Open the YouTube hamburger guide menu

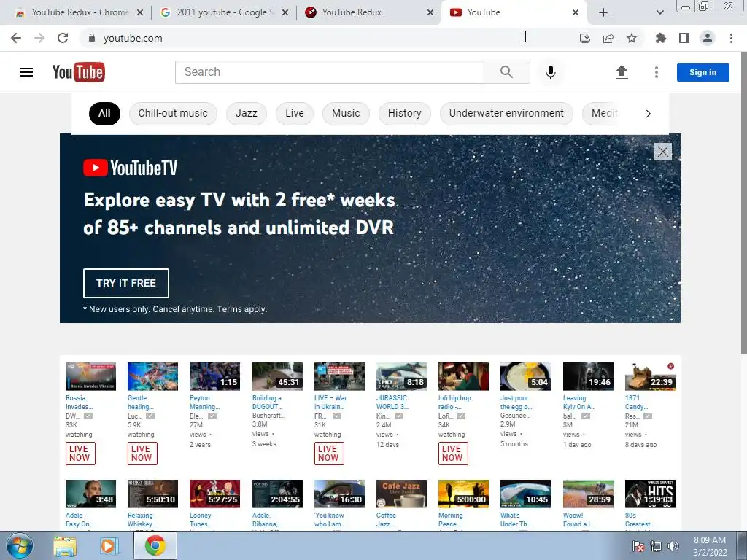[x=26, y=72]
